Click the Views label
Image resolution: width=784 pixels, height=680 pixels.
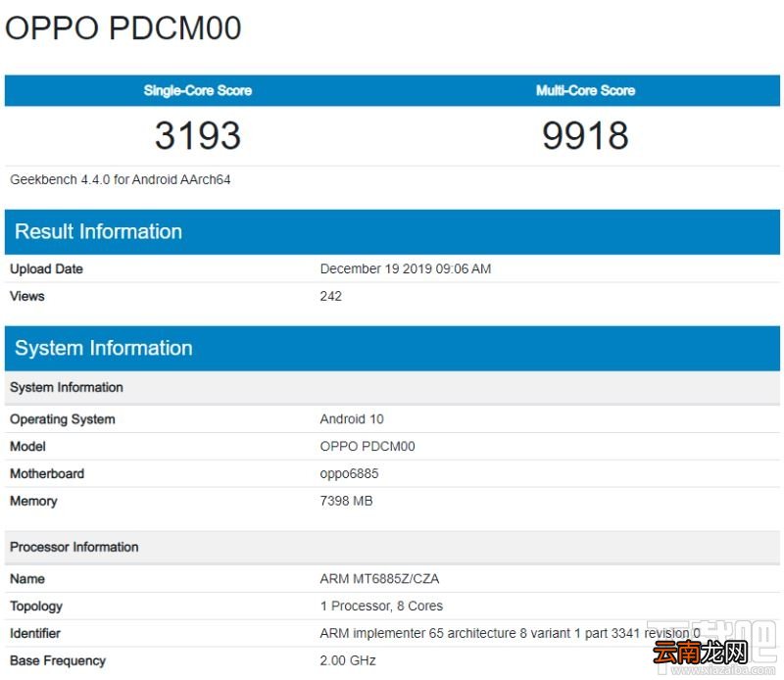27,296
